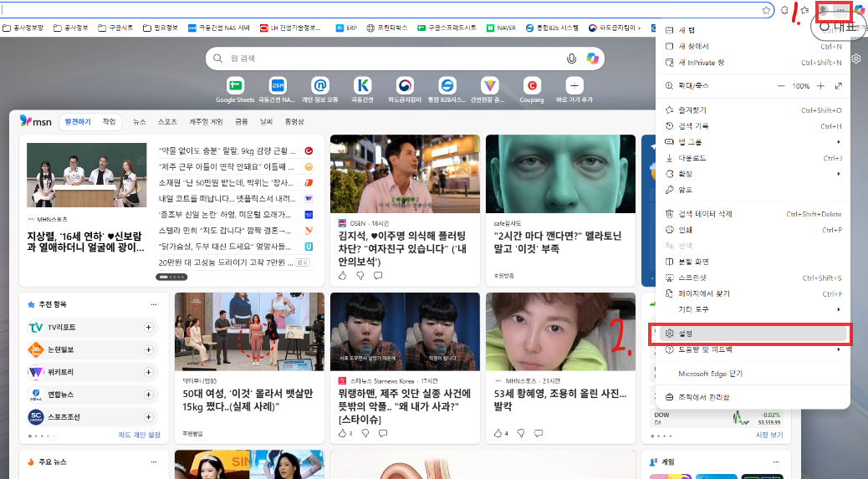Choose 인쇄 from the menu
Image resolution: width=868 pixels, height=479 pixels.
[x=753, y=230]
